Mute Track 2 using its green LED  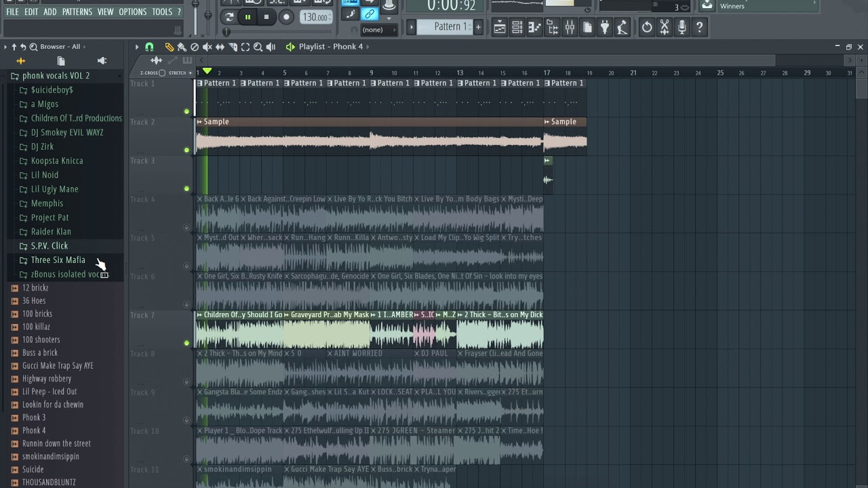coord(186,150)
